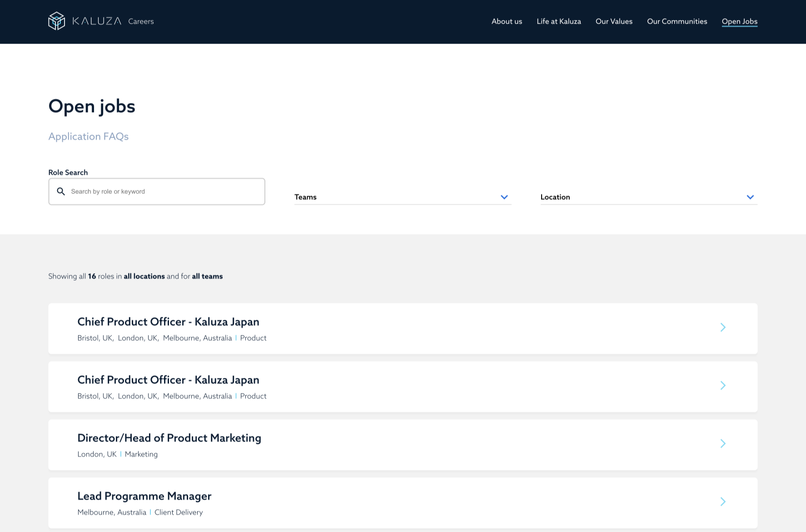806x532 pixels.
Task: Click 'all teams' bold text
Action: pos(207,276)
